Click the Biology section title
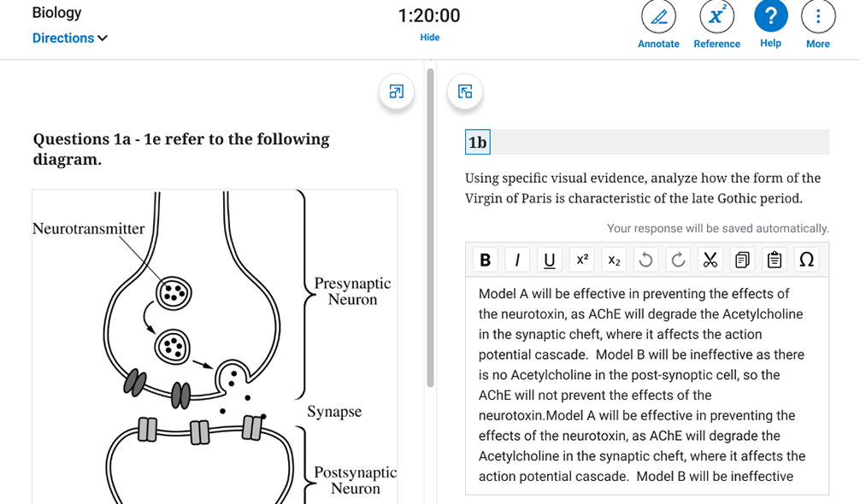Viewport: 860px width, 504px height. pos(56,13)
